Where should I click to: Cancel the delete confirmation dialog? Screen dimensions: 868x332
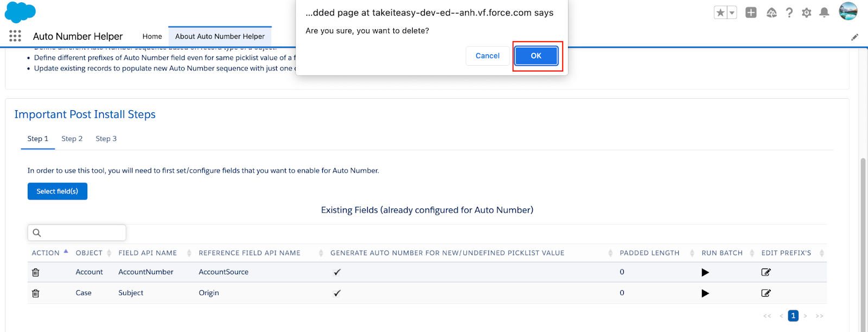487,56
